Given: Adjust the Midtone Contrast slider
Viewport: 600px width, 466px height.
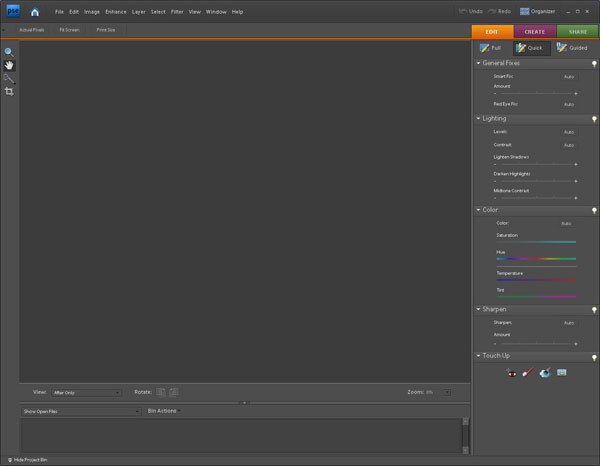Looking at the screenshot, I should click(536, 198).
